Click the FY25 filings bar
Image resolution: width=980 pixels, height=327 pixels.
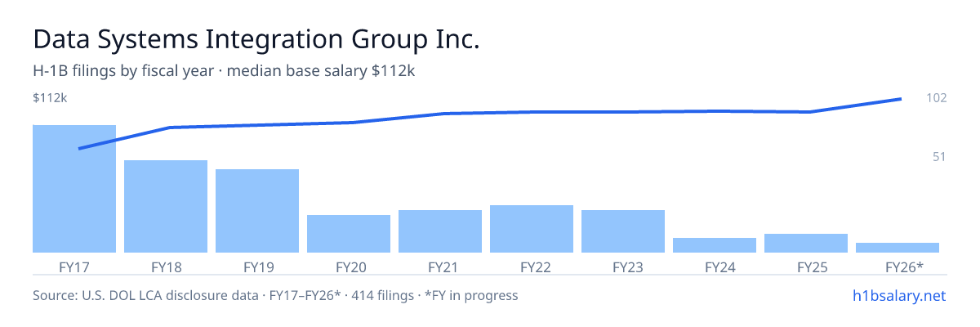tap(806, 243)
